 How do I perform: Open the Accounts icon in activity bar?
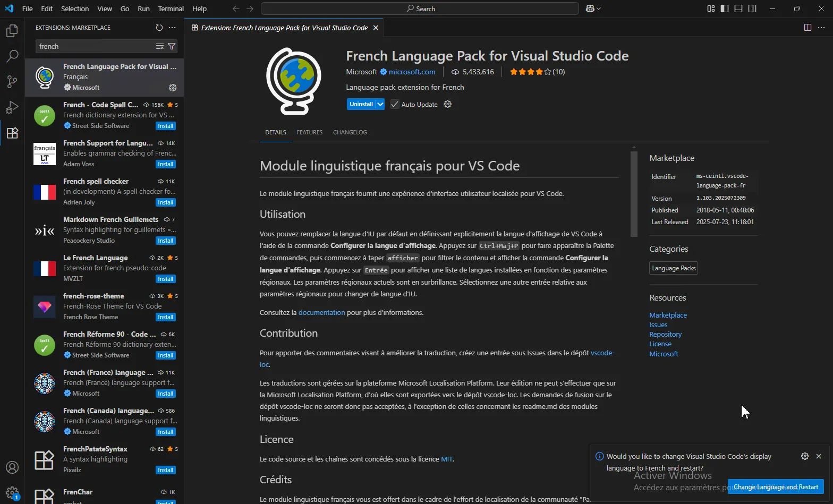[x=12, y=467]
